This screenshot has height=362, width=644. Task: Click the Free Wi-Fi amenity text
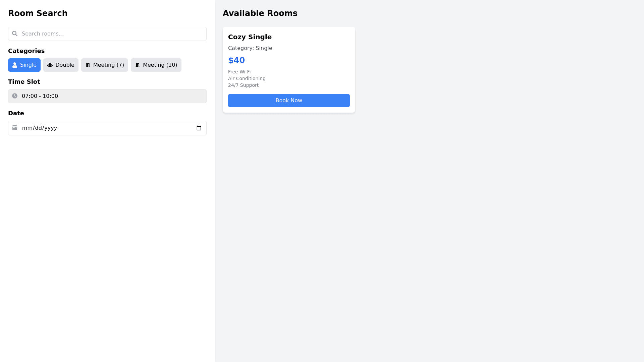point(239,72)
